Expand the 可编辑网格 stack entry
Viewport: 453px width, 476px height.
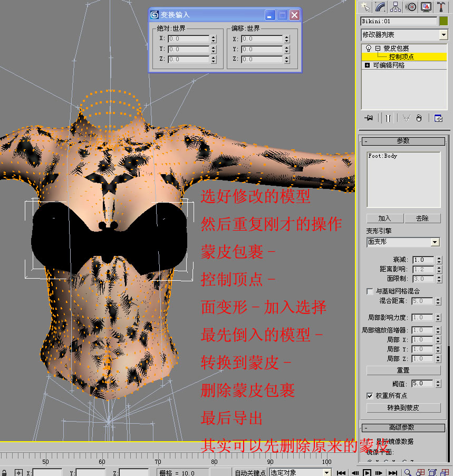pyautogui.click(x=367, y=65)
